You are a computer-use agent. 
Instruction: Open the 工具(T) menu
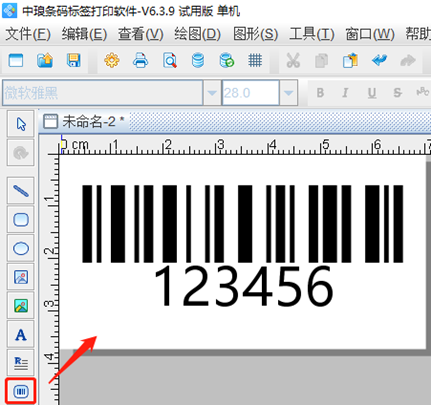pyautogui.click(x=312, y=34)
